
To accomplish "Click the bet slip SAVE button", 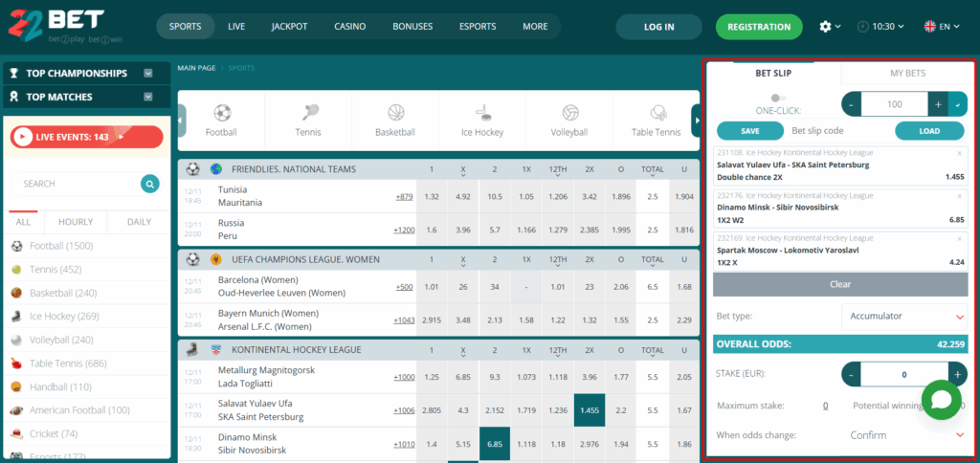I will point(750,131).
